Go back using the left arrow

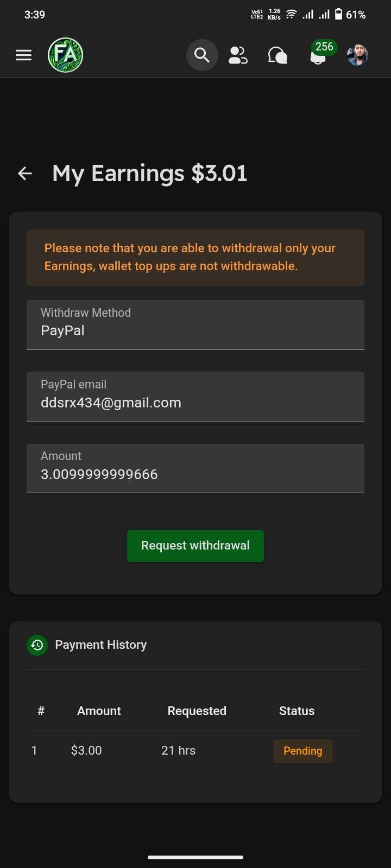[25, 173]
